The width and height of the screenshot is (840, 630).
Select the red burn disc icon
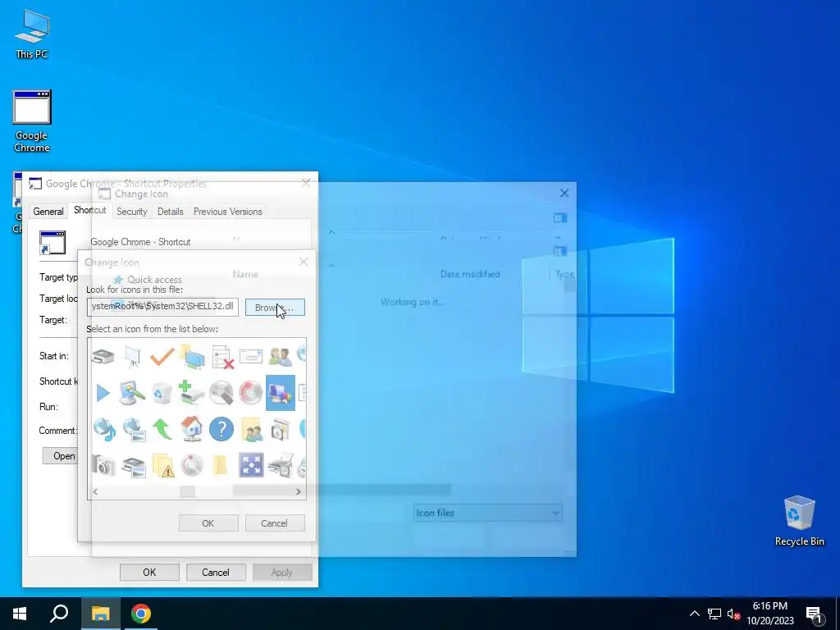pos(250,393)
